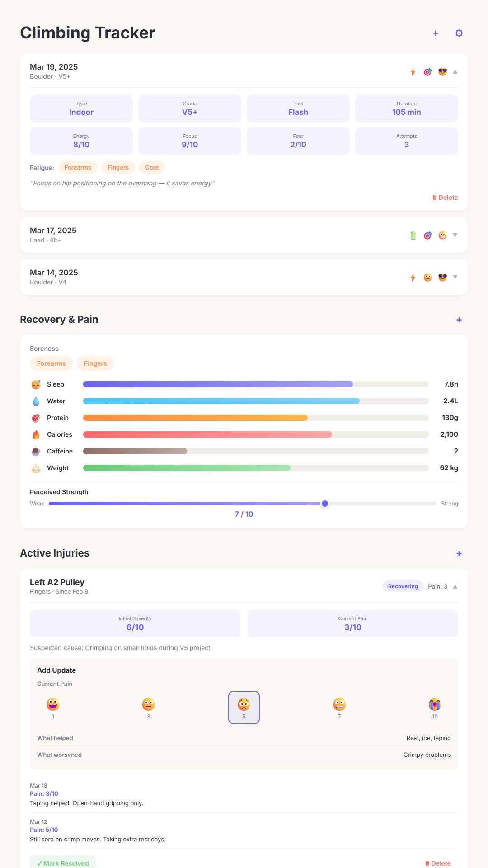The image size is (488, 868).
Task: Click the coffee cup icon beside Caffeine
Action: (x=36, y=451)
